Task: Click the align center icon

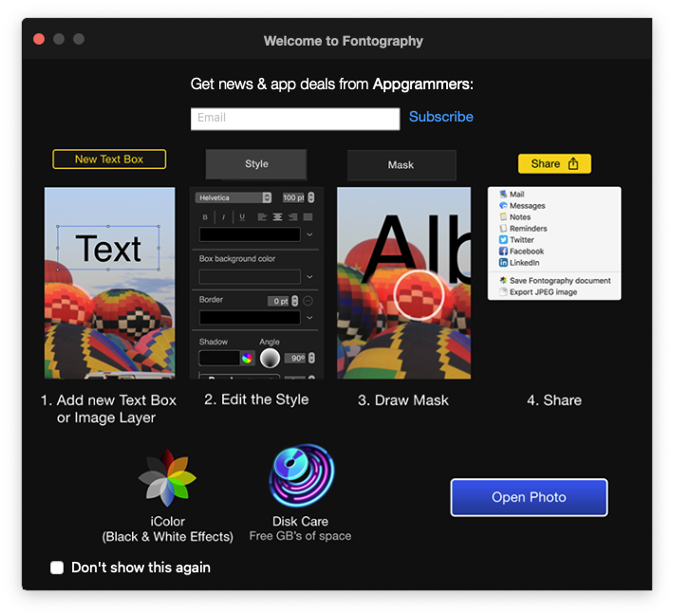Action: click(x=278, y=216)
